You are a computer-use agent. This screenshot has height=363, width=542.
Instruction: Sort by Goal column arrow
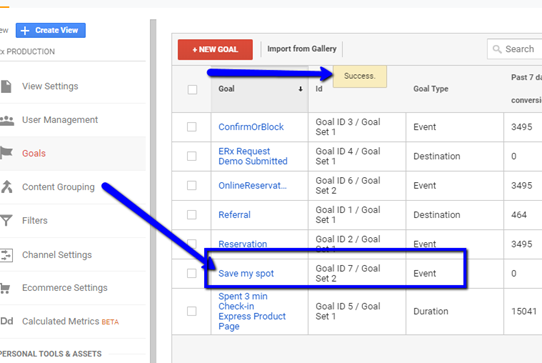[x=300, y=89]
